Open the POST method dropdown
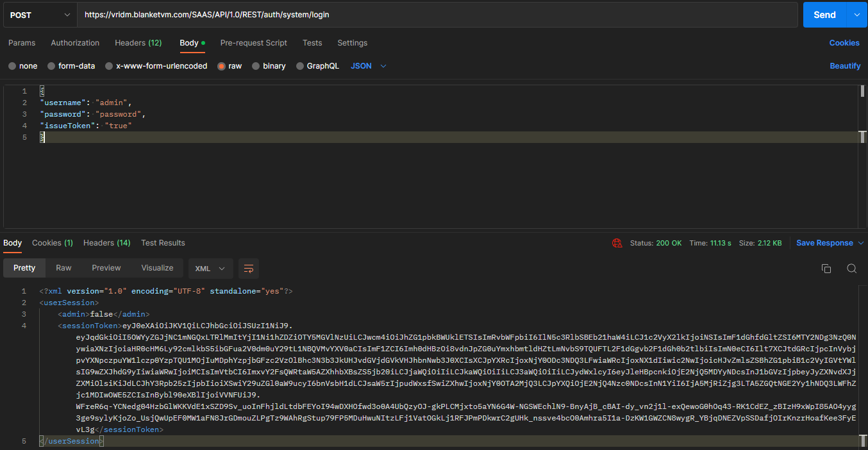 point(40,15)
